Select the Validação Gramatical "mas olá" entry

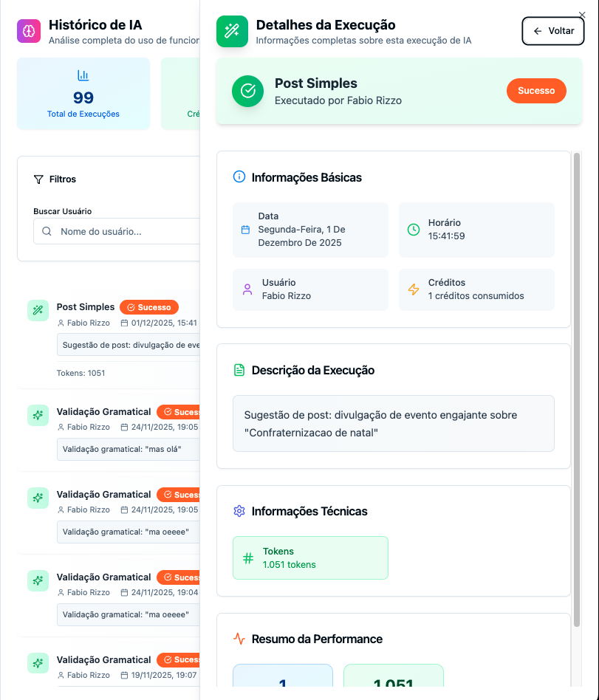103,412
